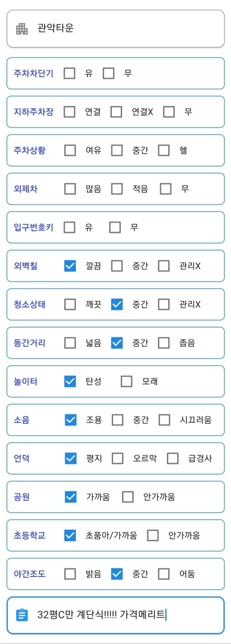This screenshot has width=231, height=644.
Task: Uncheck 가까움 for 공원
Action: 71,497
